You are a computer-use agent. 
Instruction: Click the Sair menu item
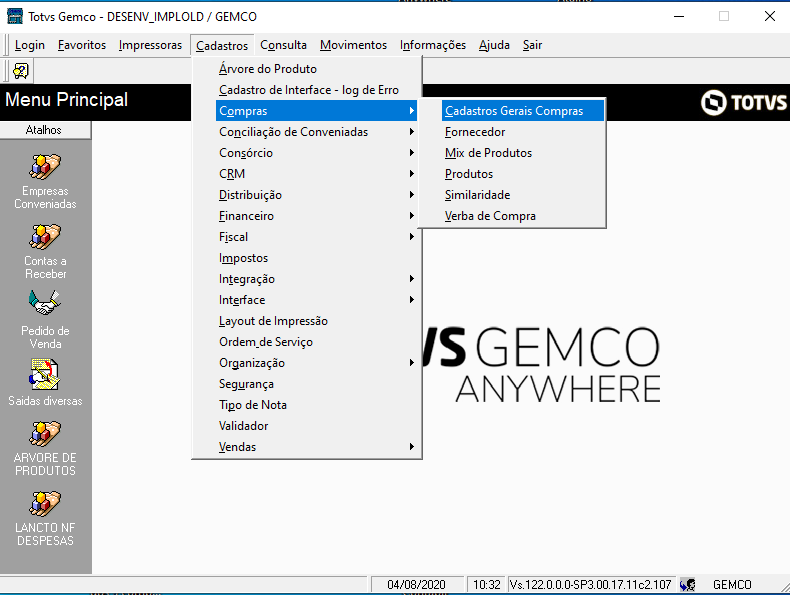tap(532, 45)
